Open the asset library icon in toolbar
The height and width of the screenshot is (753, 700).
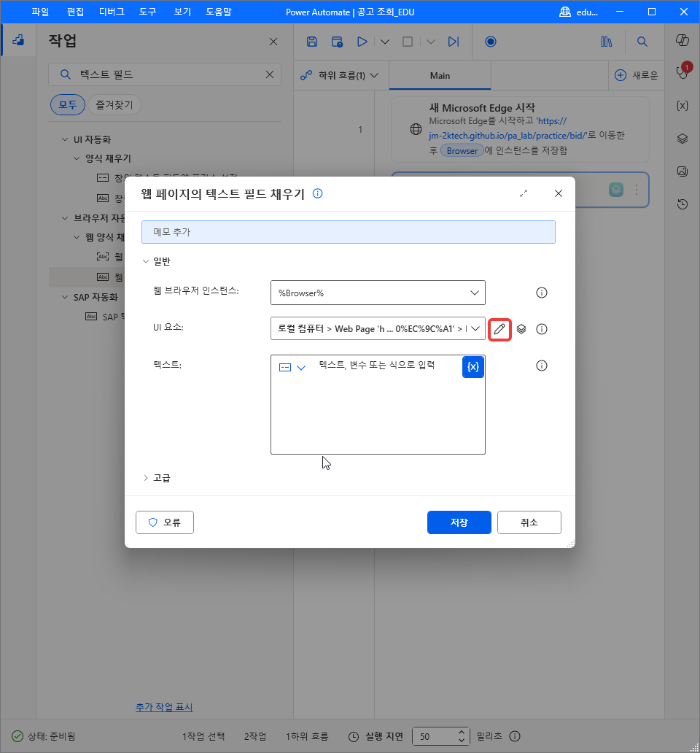[x=607, y=42]
